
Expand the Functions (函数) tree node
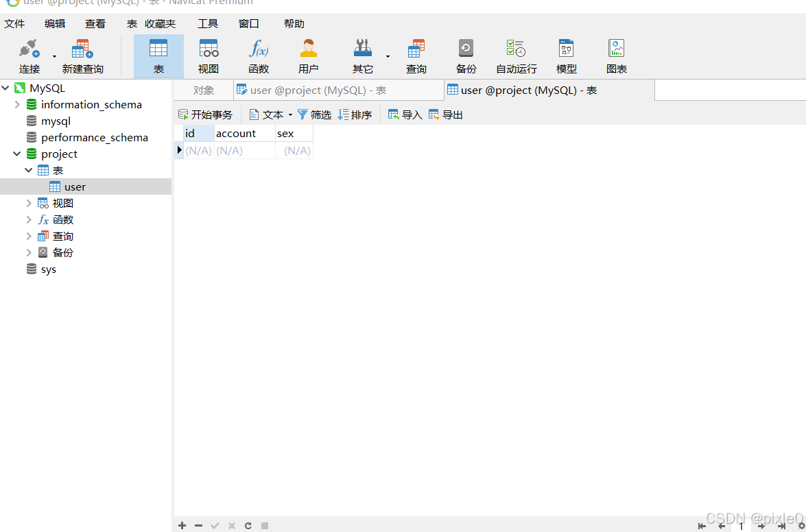tap(29, 220)
